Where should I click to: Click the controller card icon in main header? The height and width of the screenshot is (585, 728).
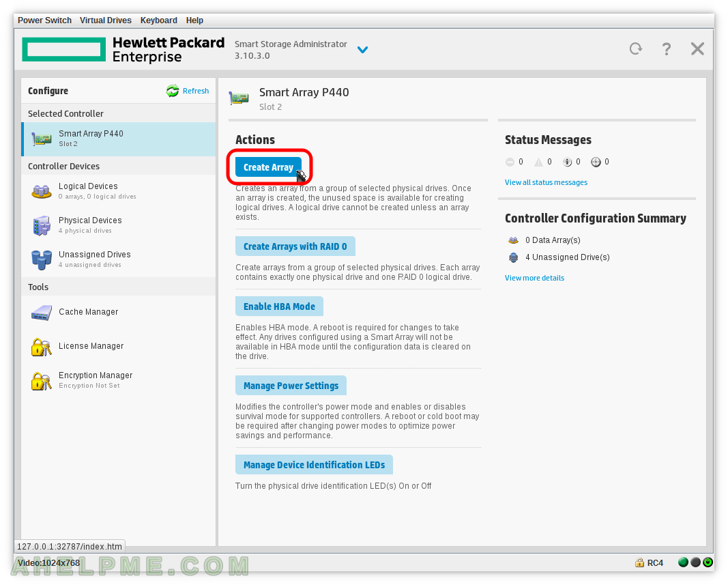[x=239, y=98]
